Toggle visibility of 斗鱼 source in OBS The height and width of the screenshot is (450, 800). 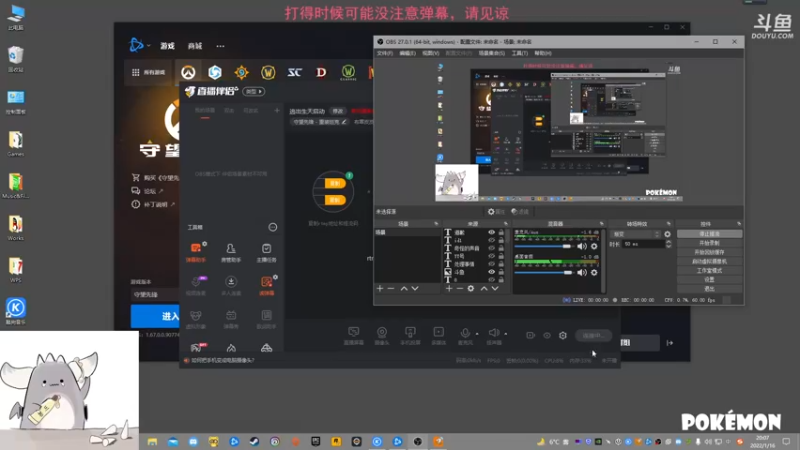(491, 272)
